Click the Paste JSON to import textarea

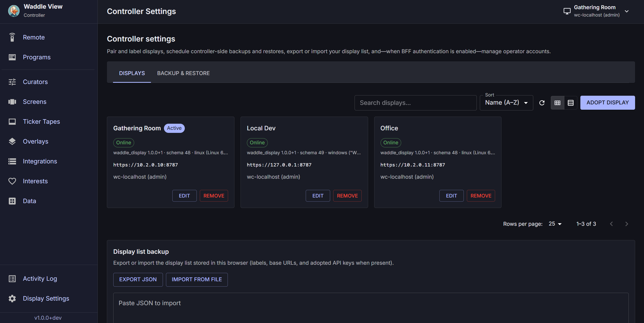pyautogui.click(x=371, y=308)
